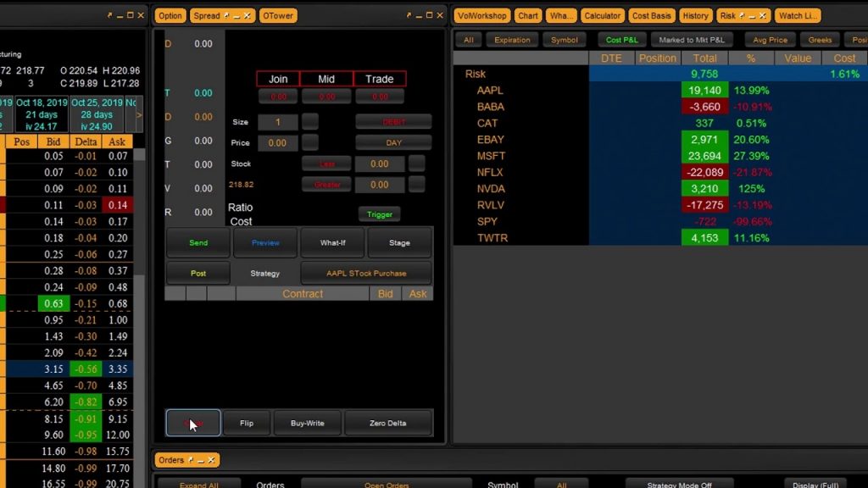Enable the Trigger option
This screenshot has width=868, height=488.
tap(379, 214)
